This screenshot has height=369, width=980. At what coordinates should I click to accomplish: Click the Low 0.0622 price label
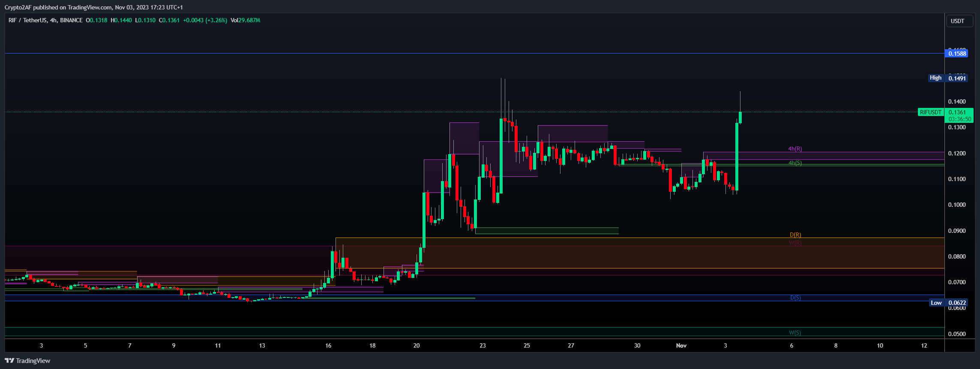pos(948,303)
